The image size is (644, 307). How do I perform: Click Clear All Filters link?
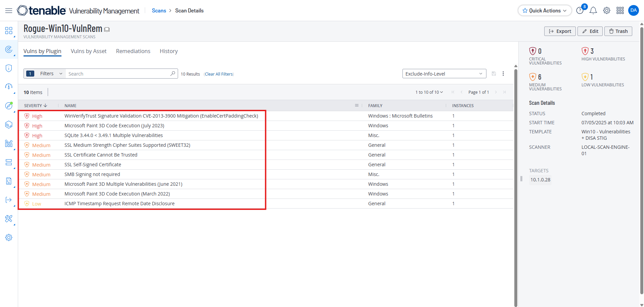[x=219, y=74]
